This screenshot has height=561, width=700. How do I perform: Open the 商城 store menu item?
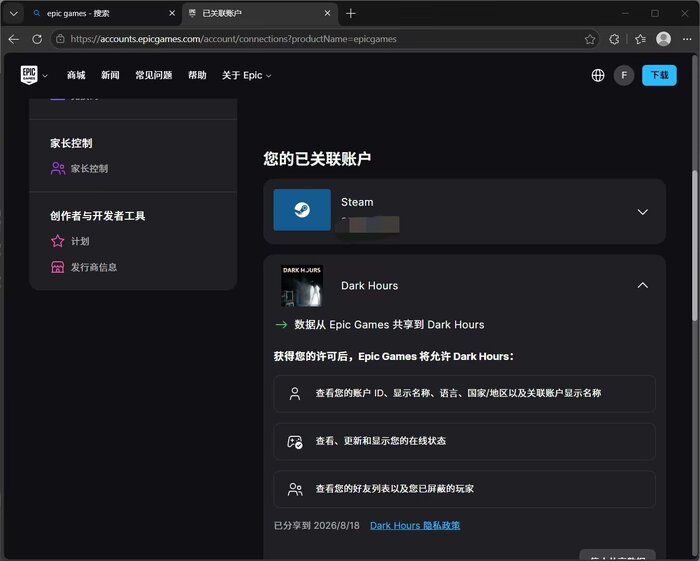pos(76,75)
